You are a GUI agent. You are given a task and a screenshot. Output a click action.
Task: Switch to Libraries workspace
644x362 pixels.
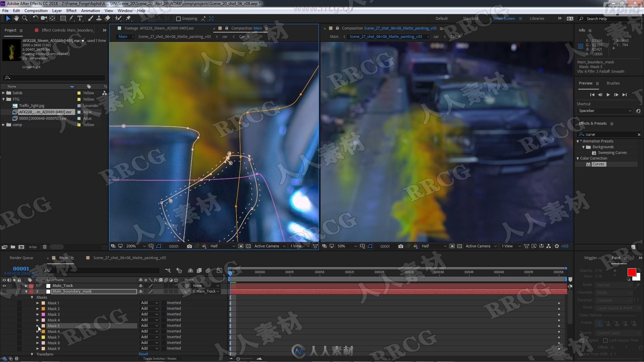click(537, 18)
